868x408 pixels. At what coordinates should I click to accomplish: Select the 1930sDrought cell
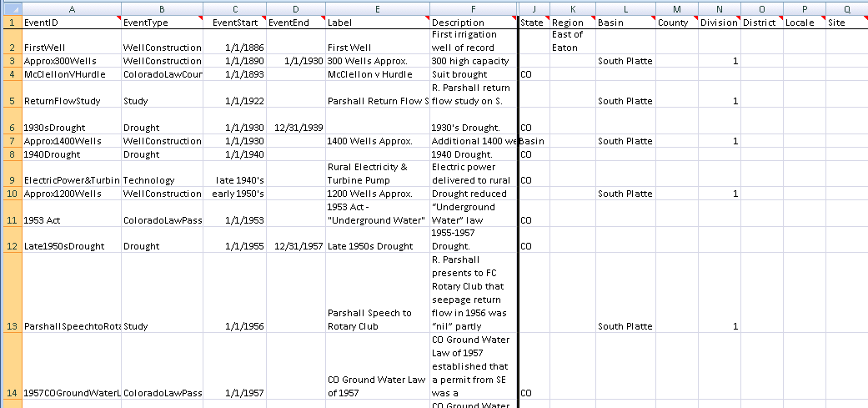[72, 121]
